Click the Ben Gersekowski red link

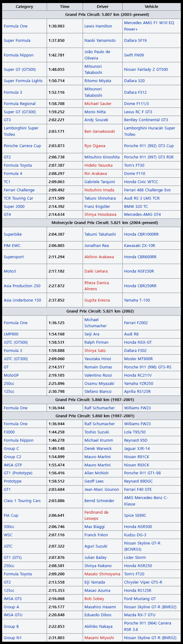100,132
